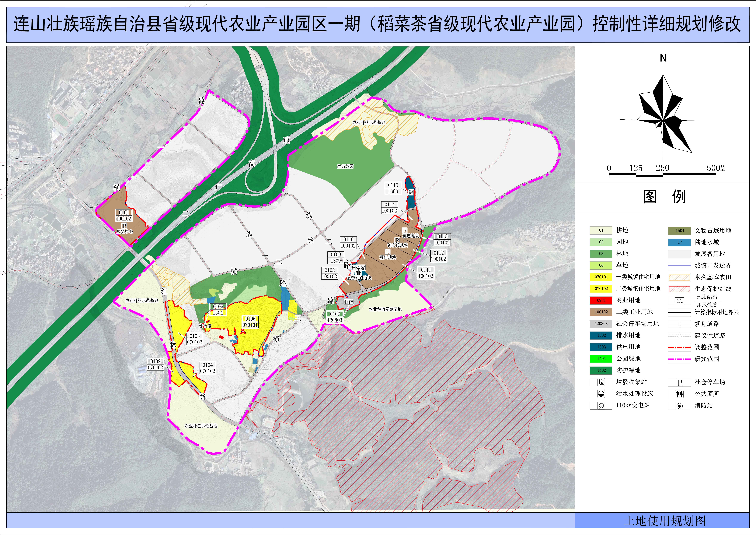Click the 0108 / 100102 plot label
Image resolution: width=756 pixels, height=535 pixels.
click(330, 273)
